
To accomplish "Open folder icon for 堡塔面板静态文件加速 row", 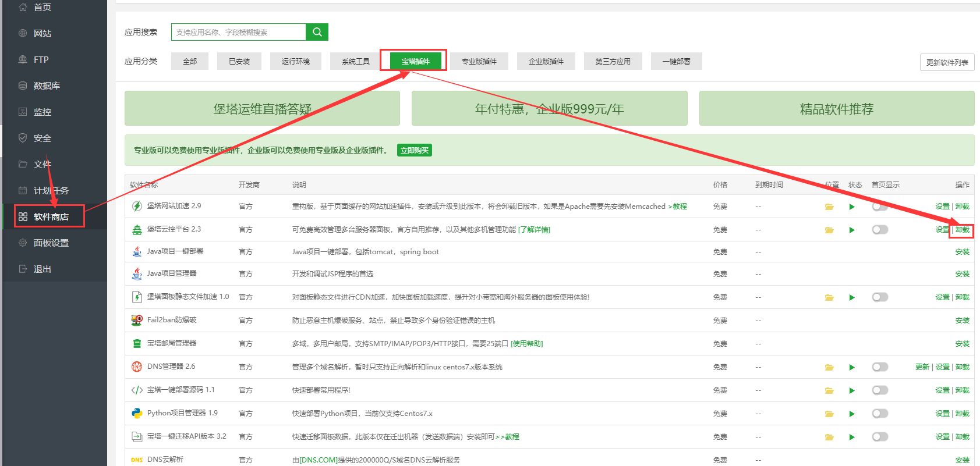I will coord(829,297).
